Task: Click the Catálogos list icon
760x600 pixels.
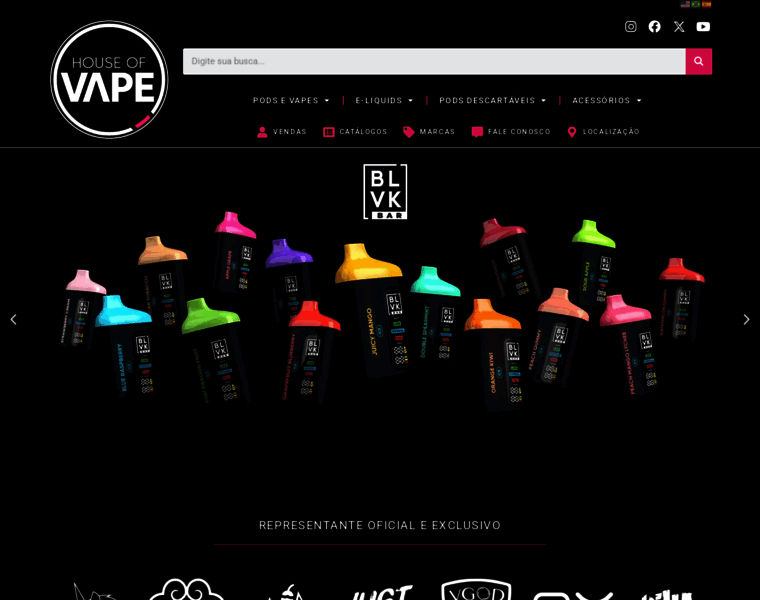Action: tap(329, 132)
